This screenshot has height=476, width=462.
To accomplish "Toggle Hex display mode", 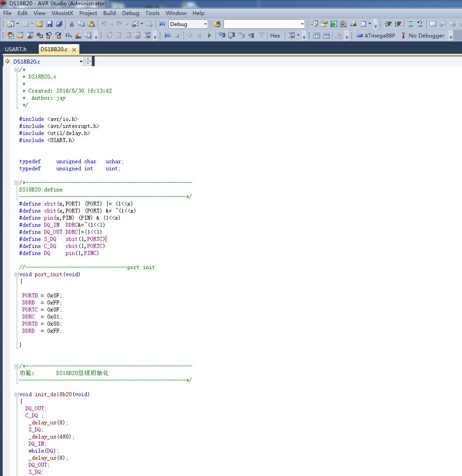I will pos(275,36).
